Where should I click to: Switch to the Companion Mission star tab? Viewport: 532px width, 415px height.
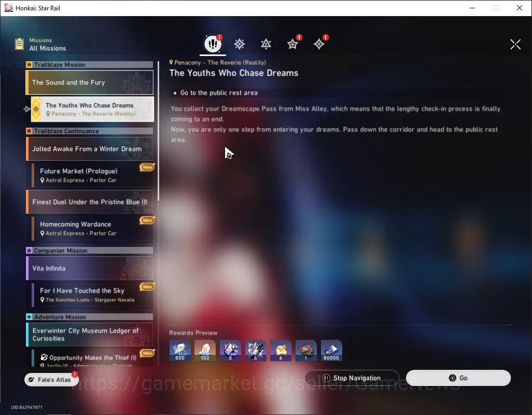(292, 44)
